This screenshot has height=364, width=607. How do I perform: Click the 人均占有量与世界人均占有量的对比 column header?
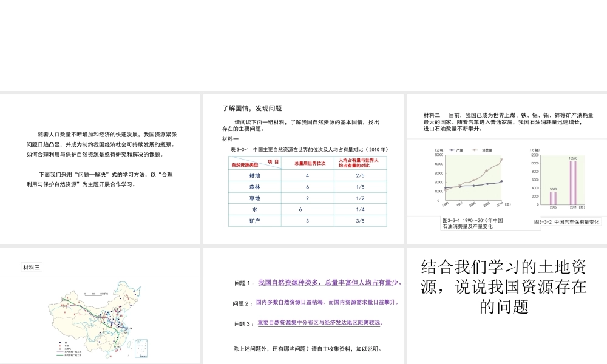(359, 163)
